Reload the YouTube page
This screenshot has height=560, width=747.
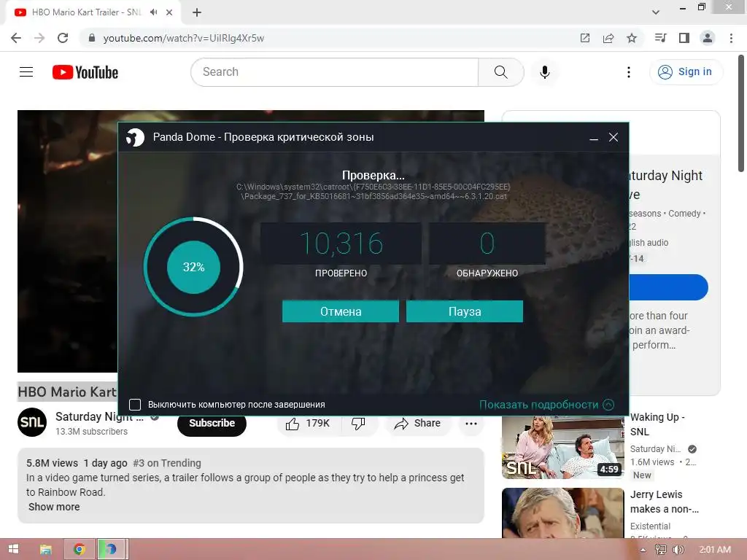point(63,38)
